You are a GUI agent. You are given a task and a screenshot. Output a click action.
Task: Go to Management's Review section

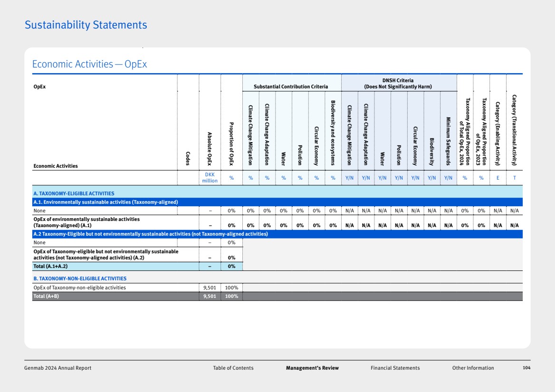click(312, 368)
